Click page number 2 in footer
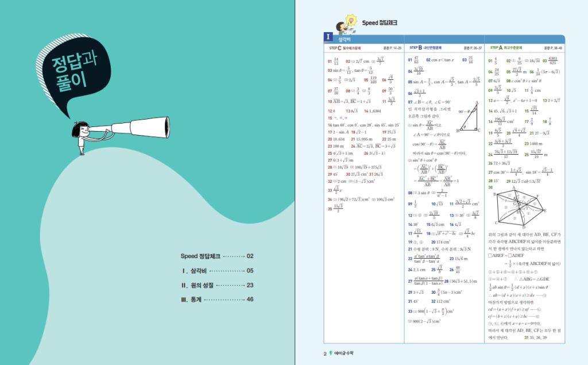This screenshot has height=365, width=588. coord(325,354)
